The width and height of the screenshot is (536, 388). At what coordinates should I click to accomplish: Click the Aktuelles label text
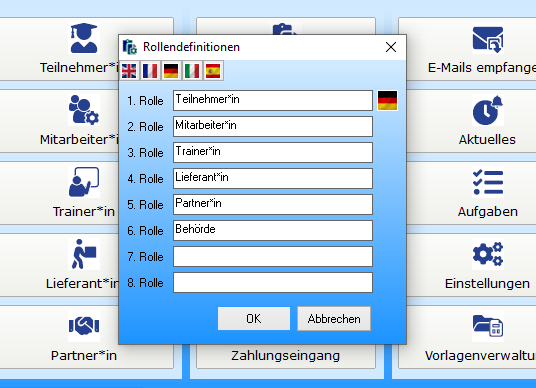pos(487,139)
